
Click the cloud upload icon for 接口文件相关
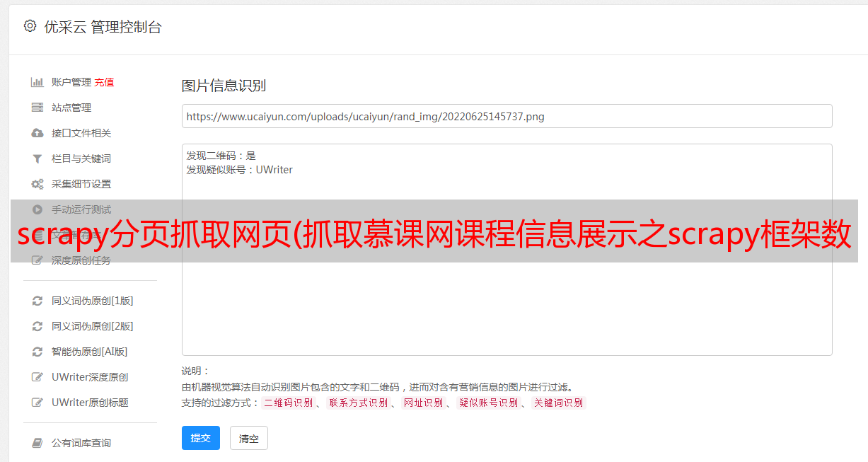[x=37, y=133]
